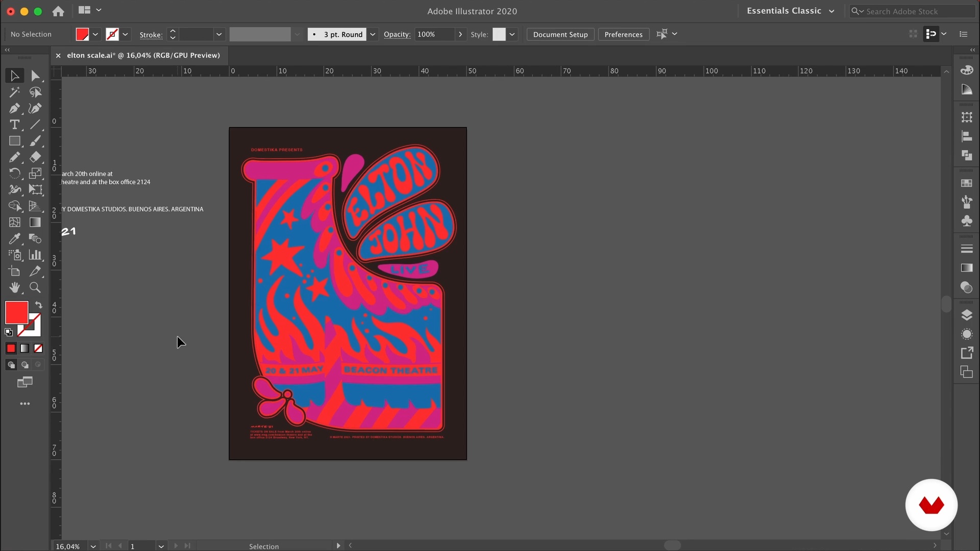Select the Type tool
Viewport: 980px width, 551px height.
click(x=14, y=124)
